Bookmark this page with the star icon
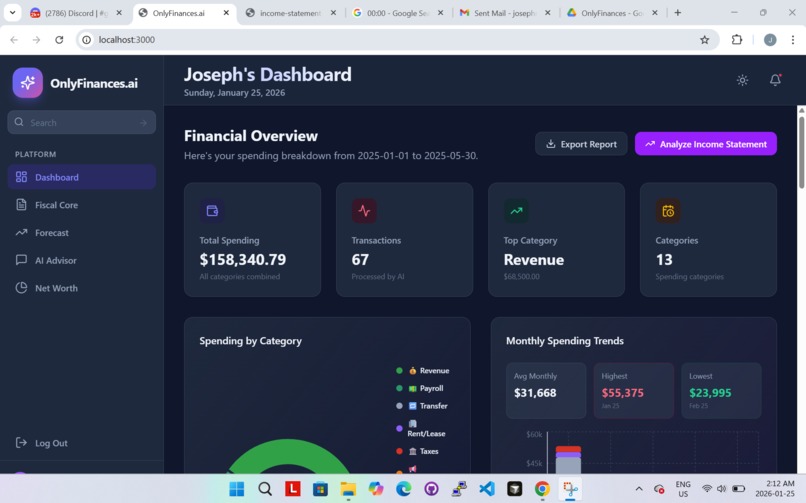Viewport: 806px width, 503px height. pos(704,40)
